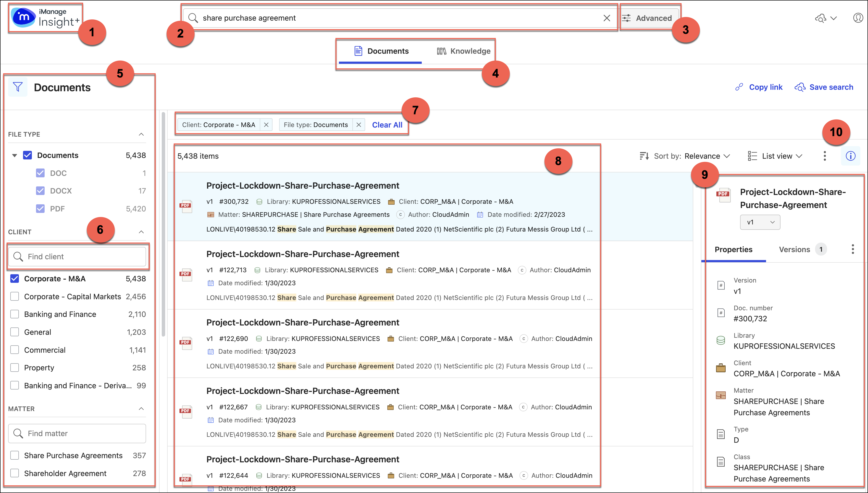Remove the Client: Corporate - M&A filter chip

pos(266,125)
